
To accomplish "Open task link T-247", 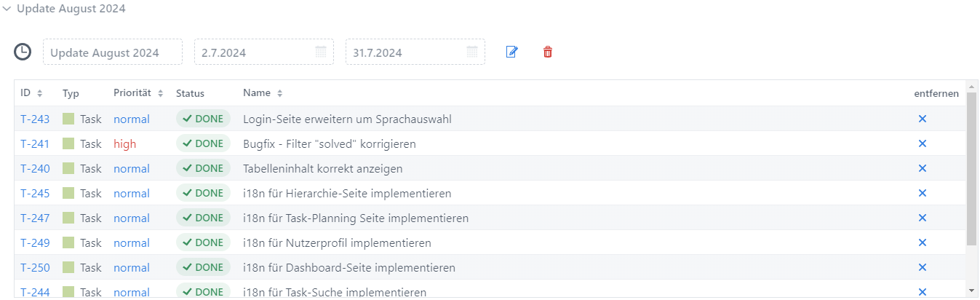I will [35, 218].
